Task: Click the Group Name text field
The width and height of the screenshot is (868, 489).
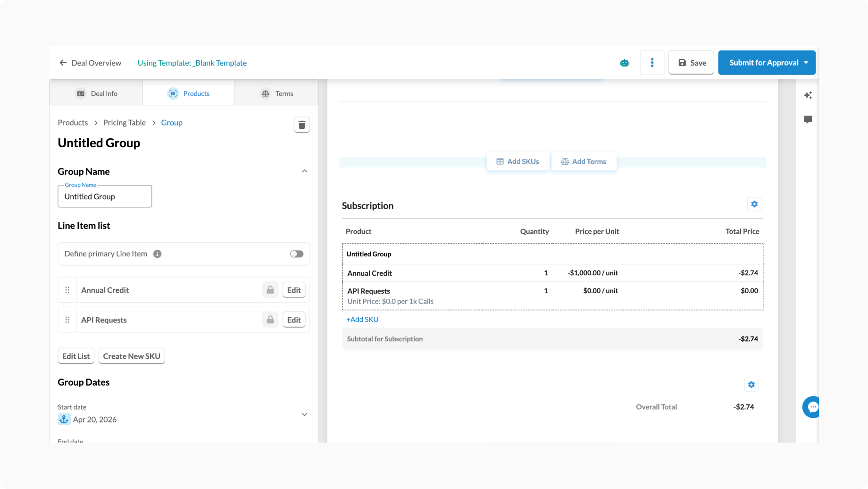Action: coord(105,197)
